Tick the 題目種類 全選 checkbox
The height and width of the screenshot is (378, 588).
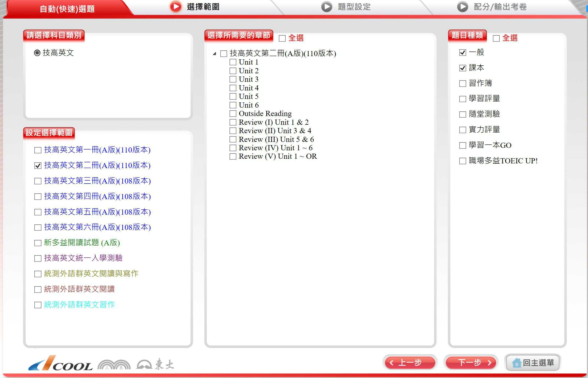[x=496, y=38]
